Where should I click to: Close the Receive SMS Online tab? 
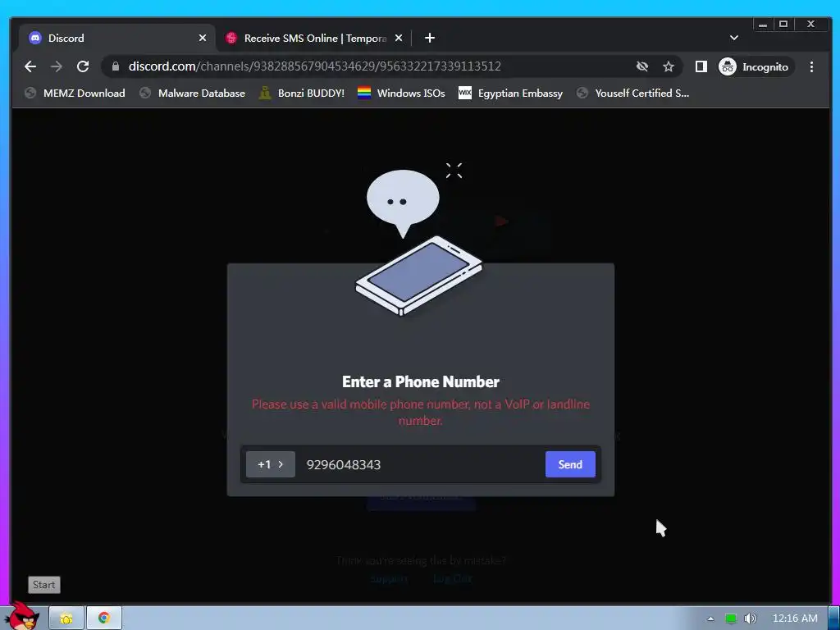click(399, 38)
